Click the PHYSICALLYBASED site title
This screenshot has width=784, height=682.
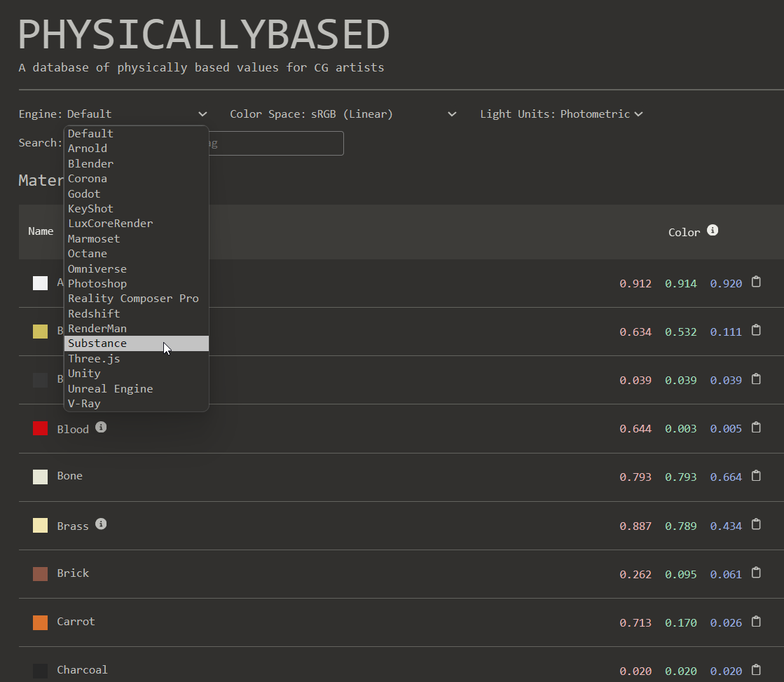pyautogui.click(x=203, y=34)
